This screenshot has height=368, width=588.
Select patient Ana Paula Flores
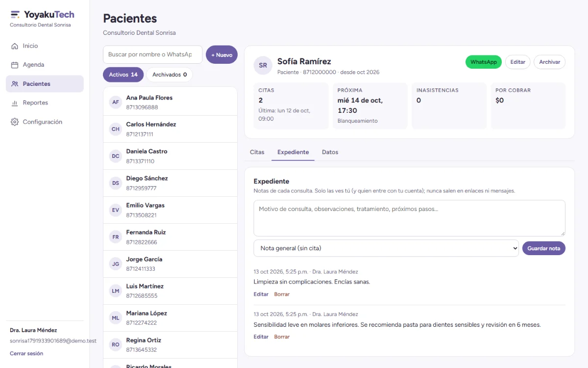[x=171, y=102]
